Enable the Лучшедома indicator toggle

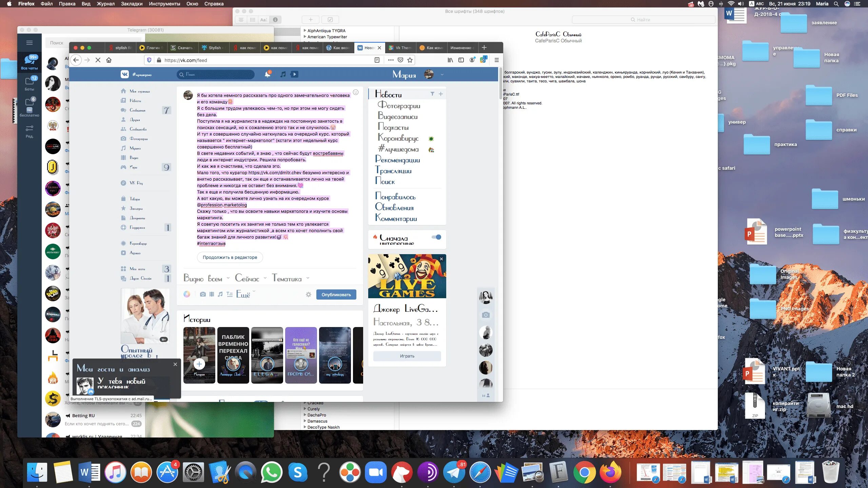432,149
